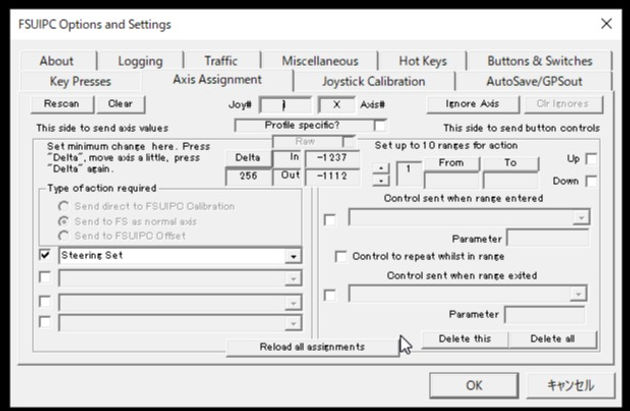Enable control sent when range exited checkbox
This screenshot has height=411, width=630.
pos(330,295)
